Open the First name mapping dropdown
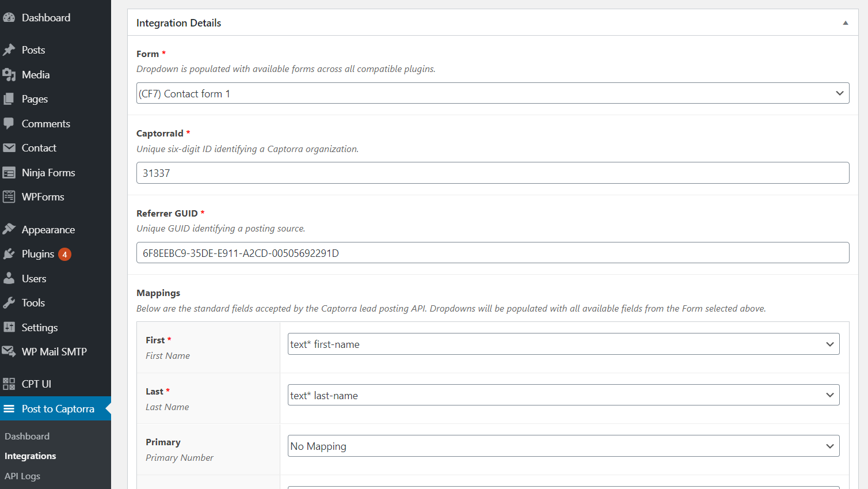 click(x=564, y=344)
